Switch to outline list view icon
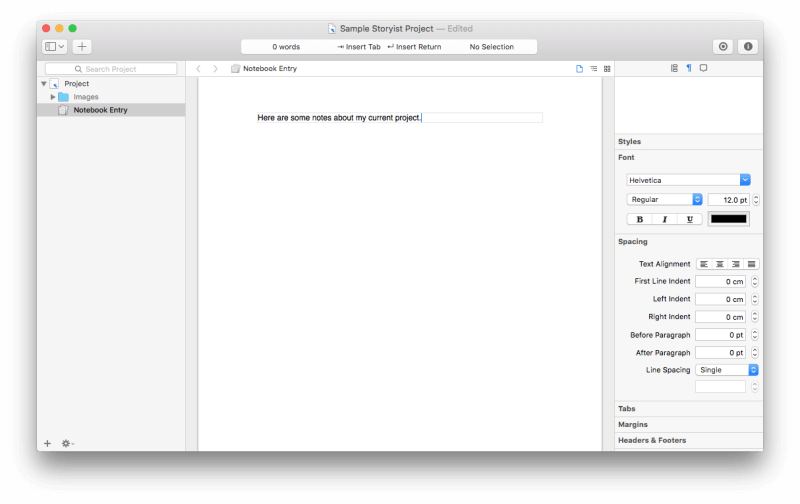This screenshot has width=800, height=504. coord(593,68)
